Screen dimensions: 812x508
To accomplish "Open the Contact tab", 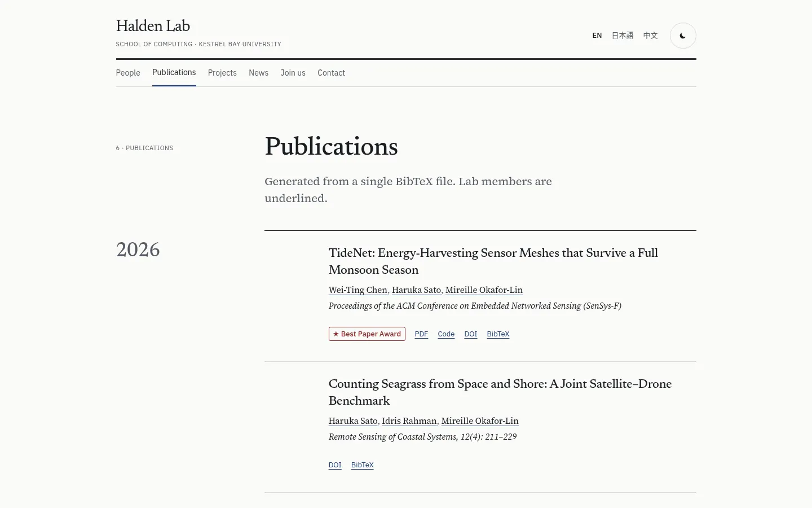I will click(331, 73).
